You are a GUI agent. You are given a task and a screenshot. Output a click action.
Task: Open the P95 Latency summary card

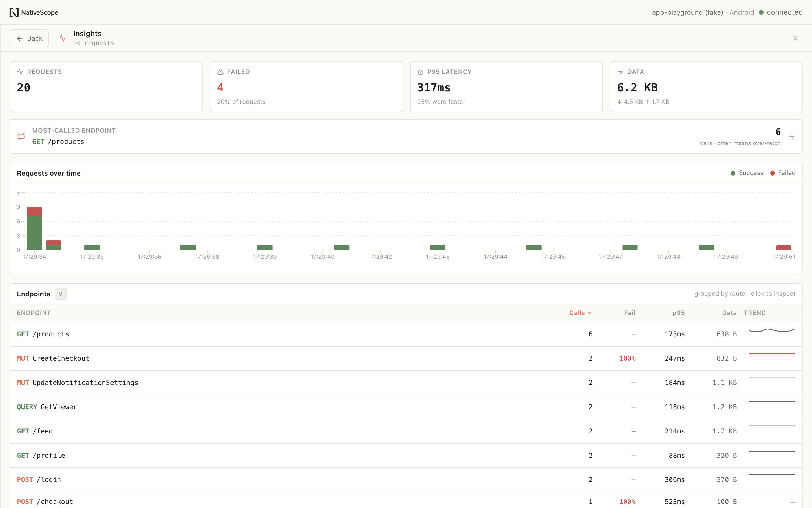506,87
